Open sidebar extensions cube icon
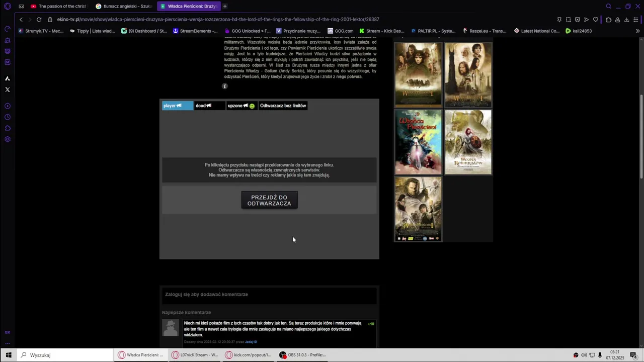 point(8,128)
